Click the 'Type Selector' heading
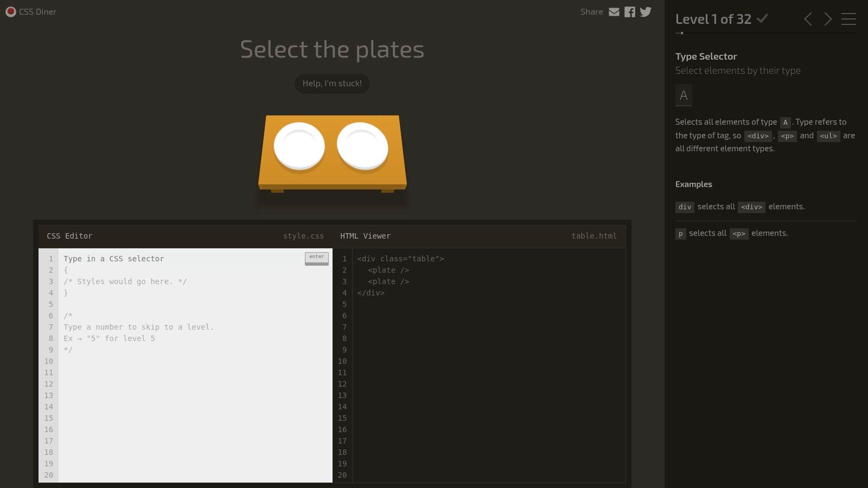 (706, 56)
